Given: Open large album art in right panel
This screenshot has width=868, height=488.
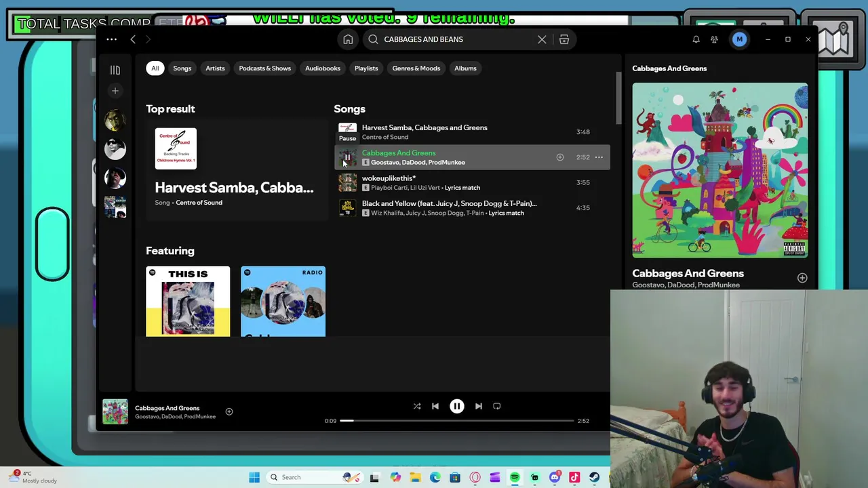Looking at the screenshot, I should (x=720, y=170).
